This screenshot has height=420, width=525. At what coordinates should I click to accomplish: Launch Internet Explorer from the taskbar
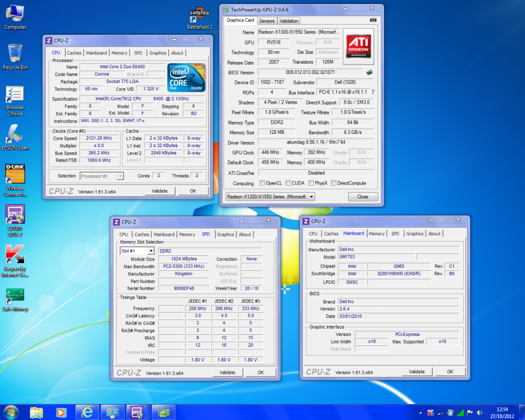(x=87, y=412)
